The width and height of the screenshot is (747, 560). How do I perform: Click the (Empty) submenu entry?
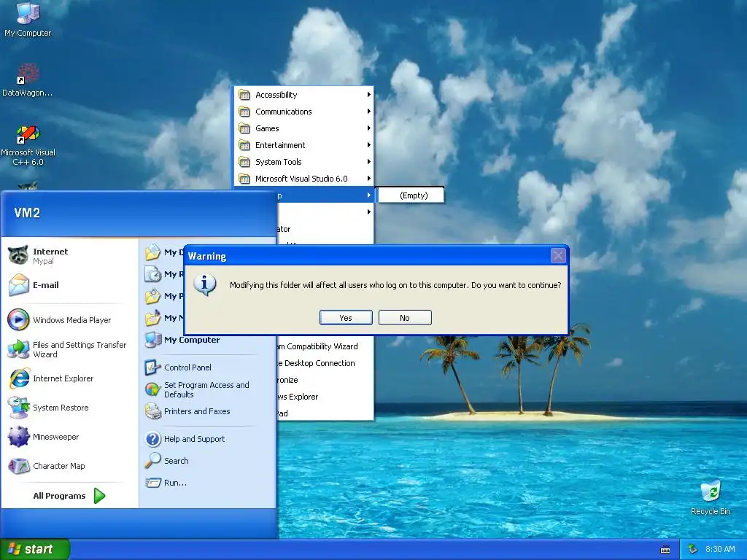[x=410, y=195]
